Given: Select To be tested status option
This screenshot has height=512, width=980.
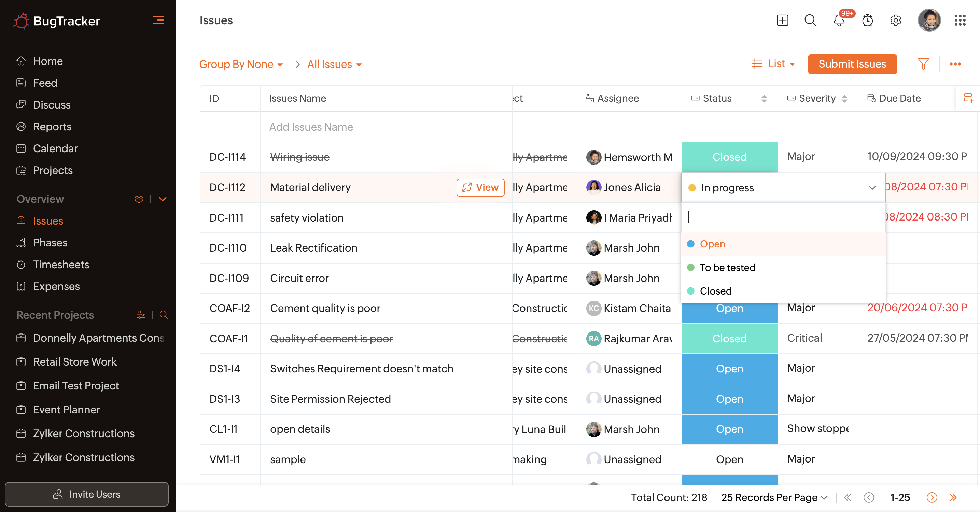Looking at the screenshot, I should tap(727, 267).
